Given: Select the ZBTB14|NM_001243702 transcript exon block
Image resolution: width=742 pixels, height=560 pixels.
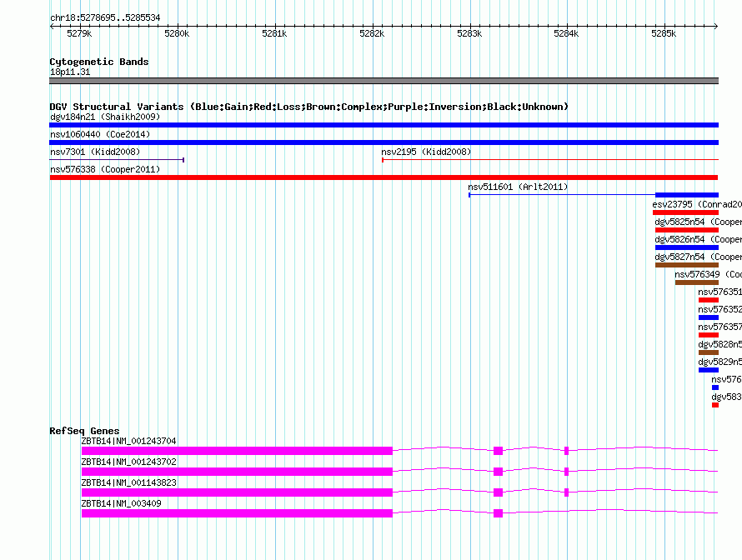Looking at the screenshot, I should (237, 472).
